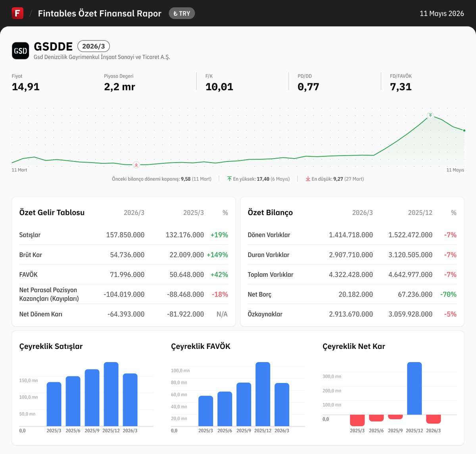Click the -18% change value
The image size is (476, 454).
[x=220, y=294]
